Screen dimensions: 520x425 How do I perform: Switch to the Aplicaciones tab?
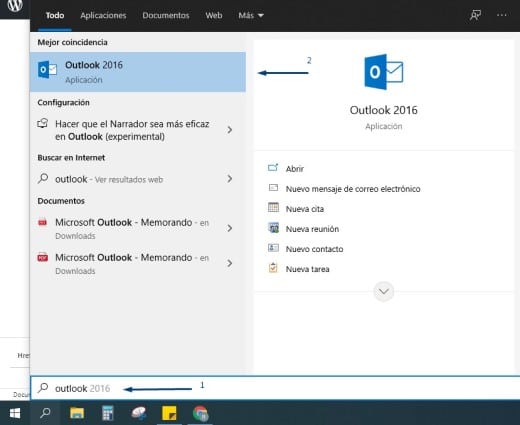[x=103, y=15]
